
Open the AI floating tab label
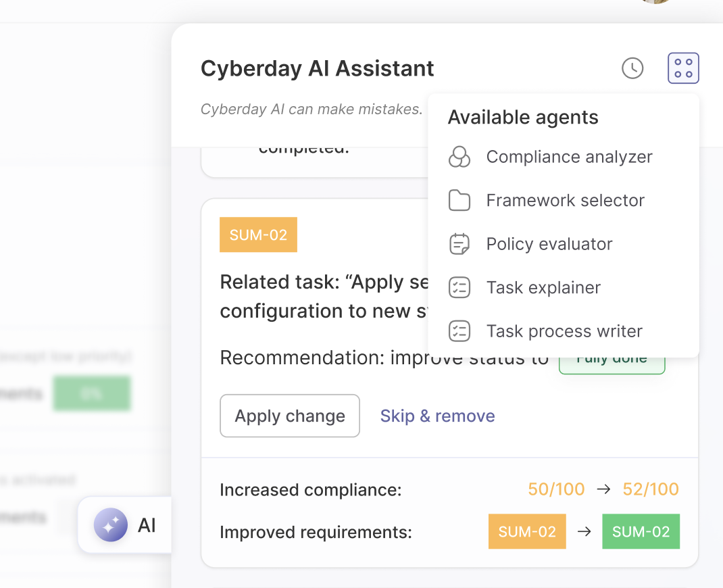(147, 525)
